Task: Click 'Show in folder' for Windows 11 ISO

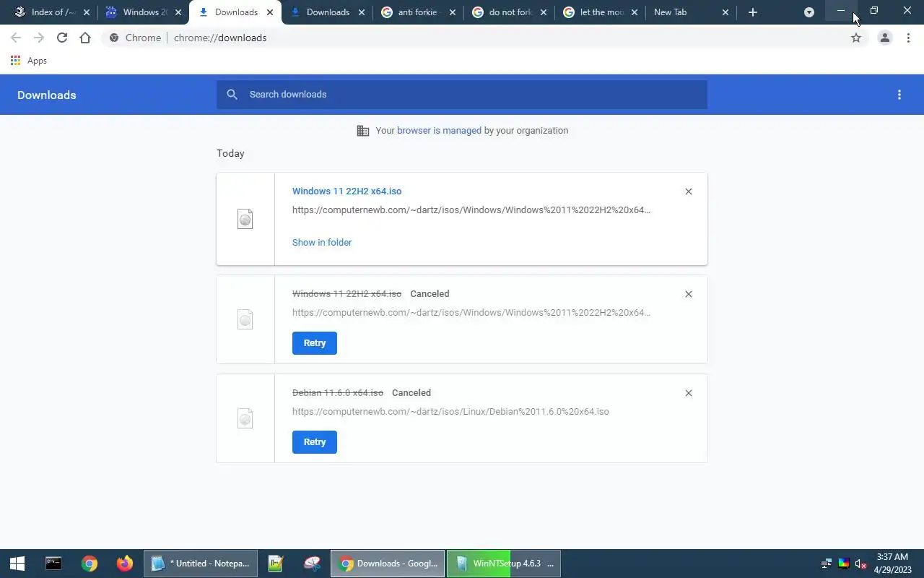Action: click(322, 243)
